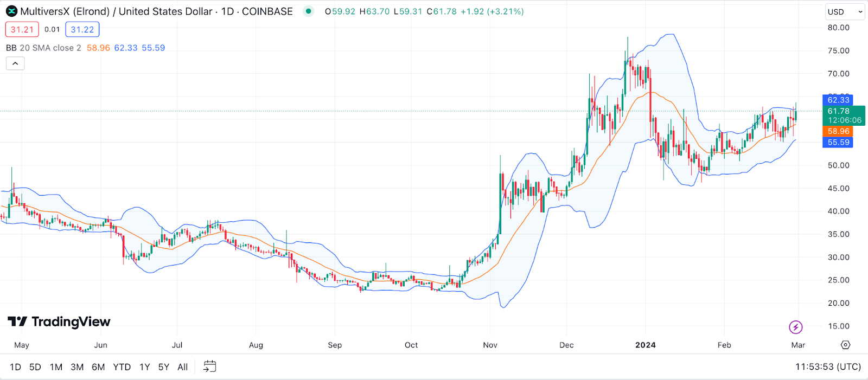Select the YTD time range

[x=122, y=367]
